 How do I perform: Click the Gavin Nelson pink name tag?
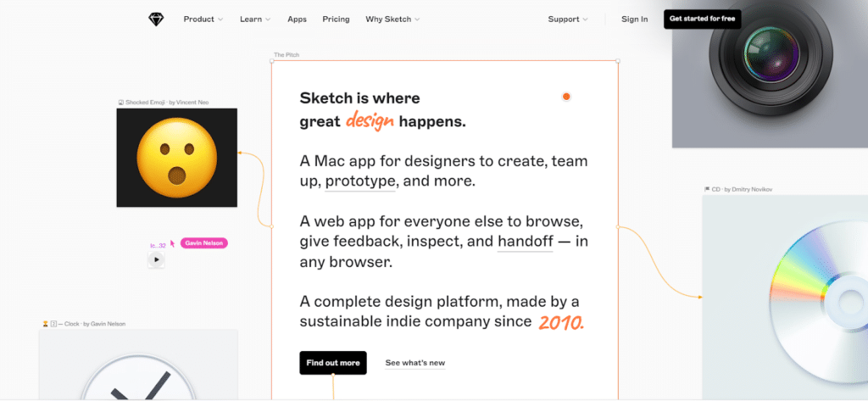(x=203, y=243)
